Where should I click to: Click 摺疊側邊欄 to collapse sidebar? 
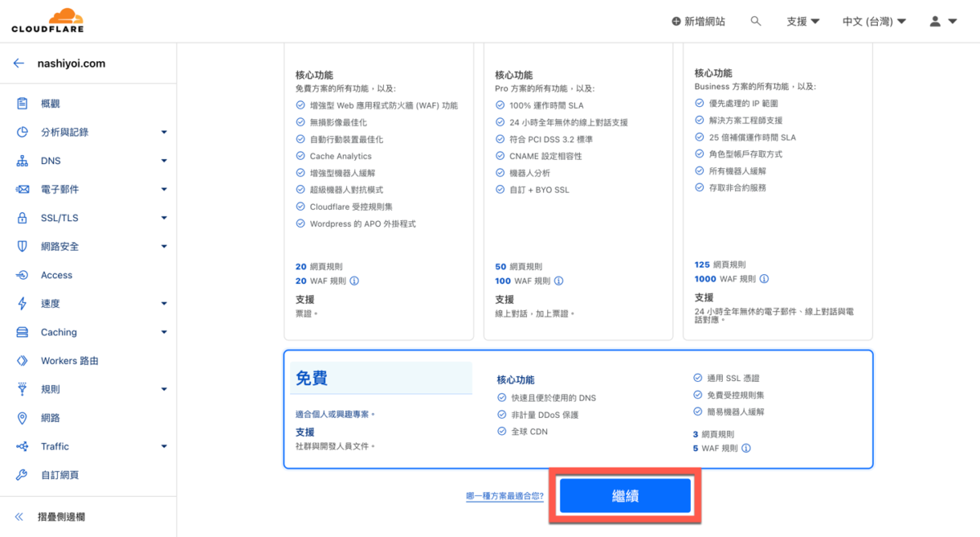point(61,517)
